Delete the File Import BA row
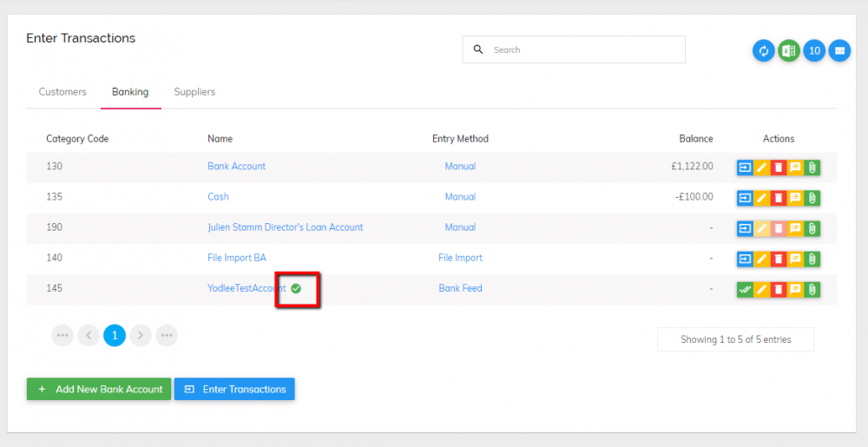Screen dimensions: 868x447 pos(779,259)
